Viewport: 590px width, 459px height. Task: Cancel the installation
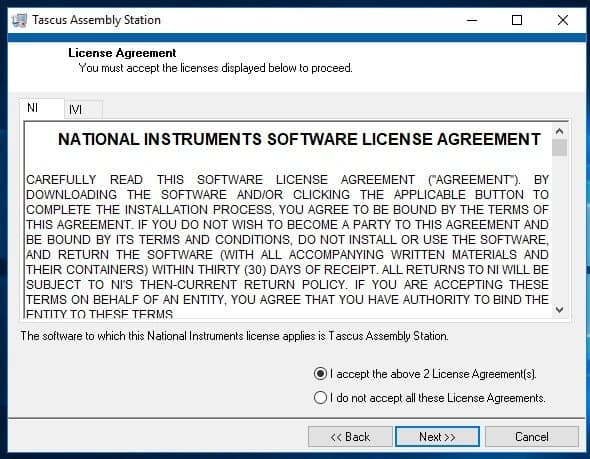click(531, 436)
